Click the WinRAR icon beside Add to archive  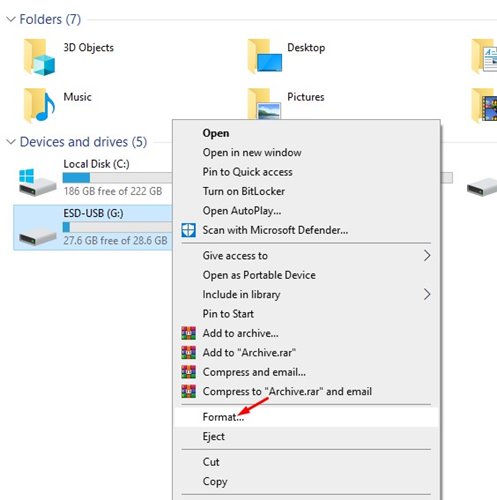point(189,333)
